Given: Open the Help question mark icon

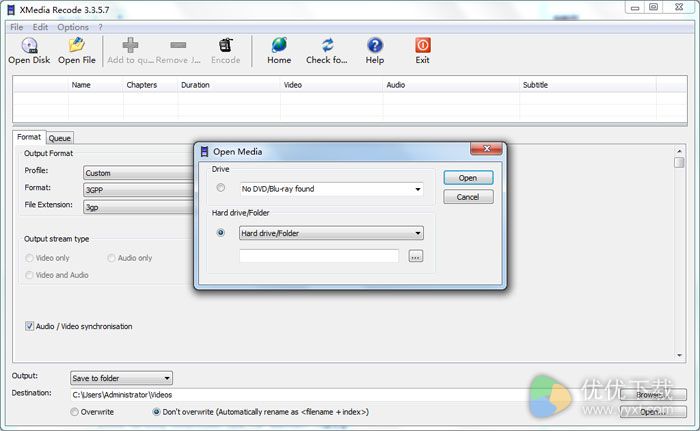Looking at the screenshot, I should pyautogui.click(x=375, y=45).
